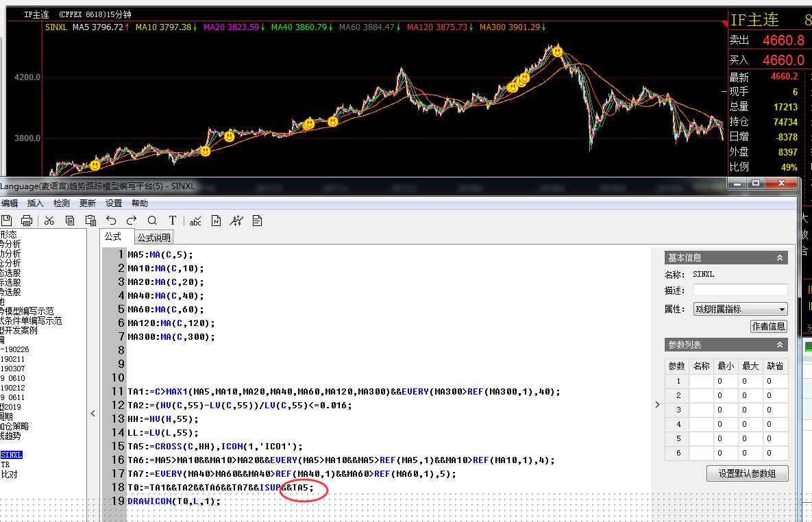Click the candlestick chart load icon
Image resolution: width=812 pixels, height=522 pixels.
[x=236, y=221]
